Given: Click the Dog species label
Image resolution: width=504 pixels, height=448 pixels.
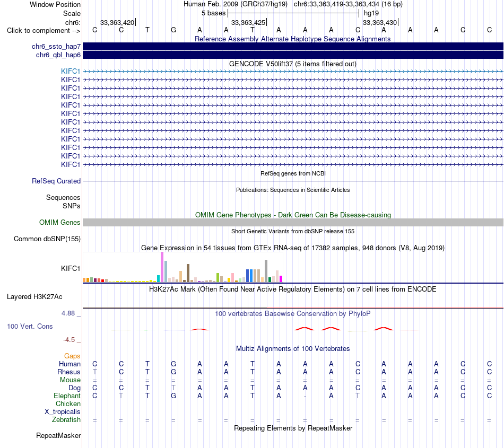Looking at the screenshot, I should tap(74, 388).
